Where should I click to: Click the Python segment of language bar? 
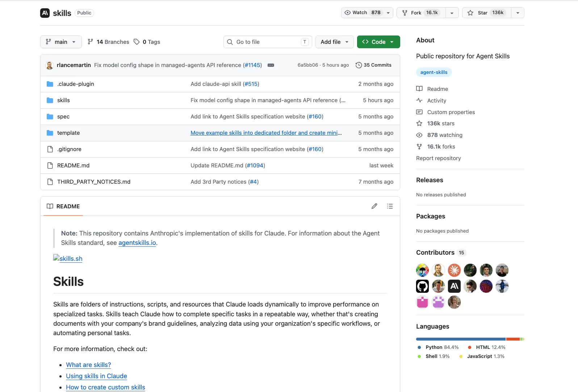pos(461,339)
